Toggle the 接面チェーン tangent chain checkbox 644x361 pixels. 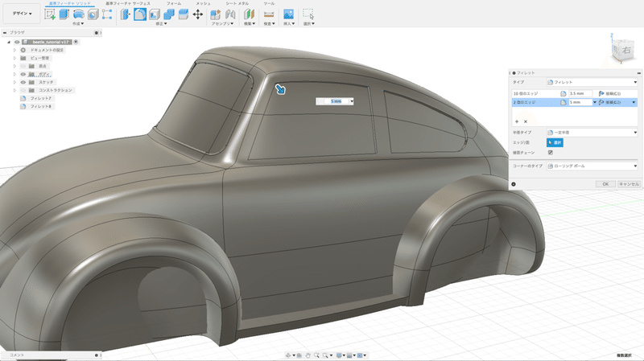click(x=550, y=152)
